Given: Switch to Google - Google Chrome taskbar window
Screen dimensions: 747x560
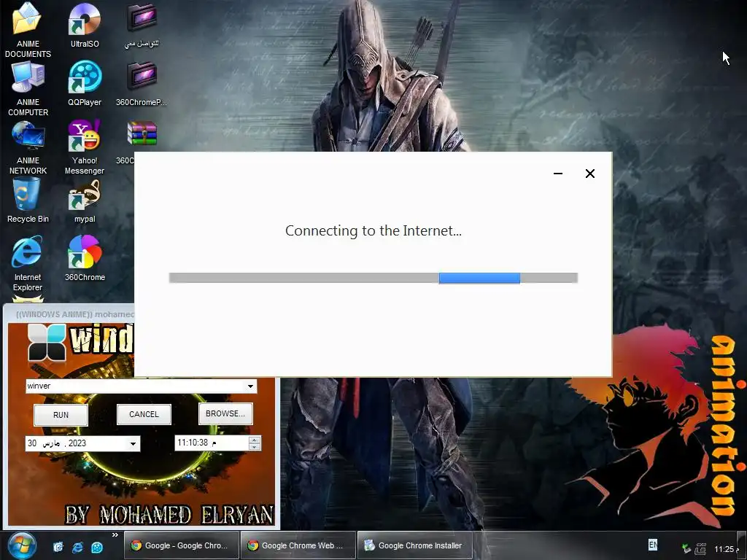Looking at the screenshot, I should 181,545.
